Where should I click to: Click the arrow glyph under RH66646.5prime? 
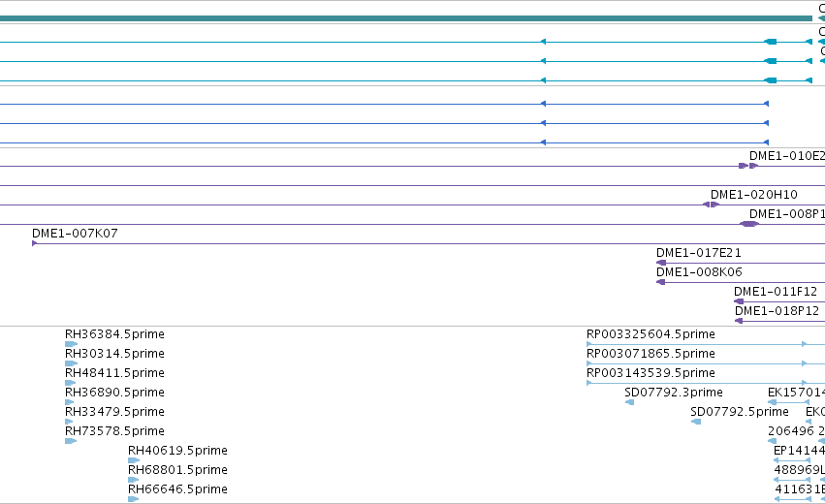click(133, 499)
